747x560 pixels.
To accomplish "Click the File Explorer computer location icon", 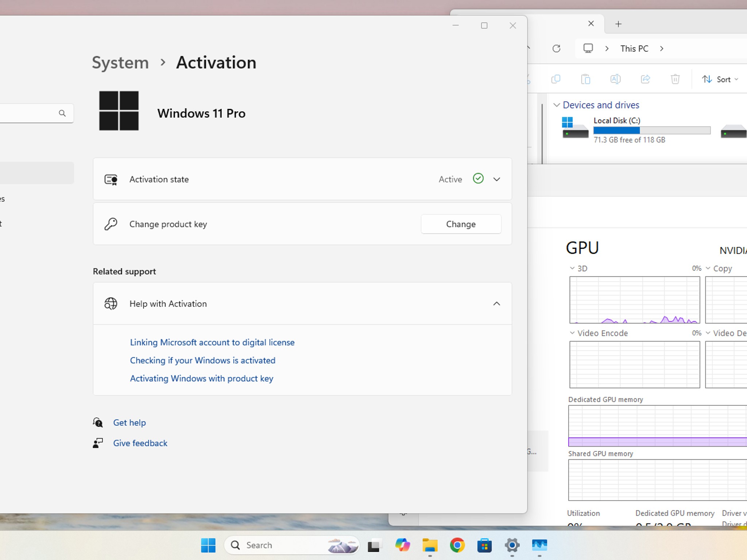I will [588, 48].
